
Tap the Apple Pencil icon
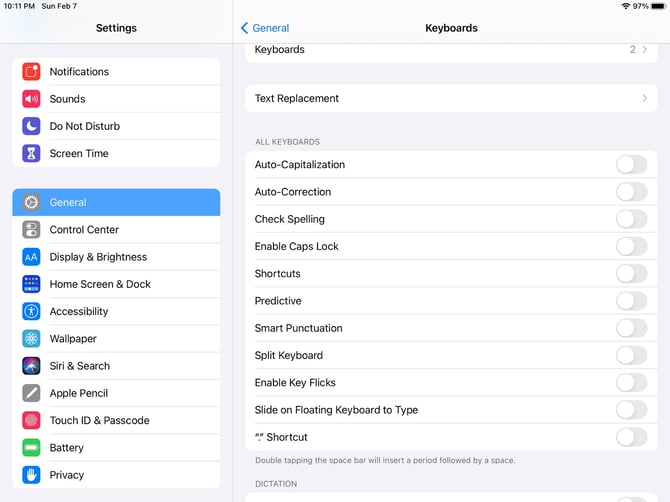pos(31,394)
